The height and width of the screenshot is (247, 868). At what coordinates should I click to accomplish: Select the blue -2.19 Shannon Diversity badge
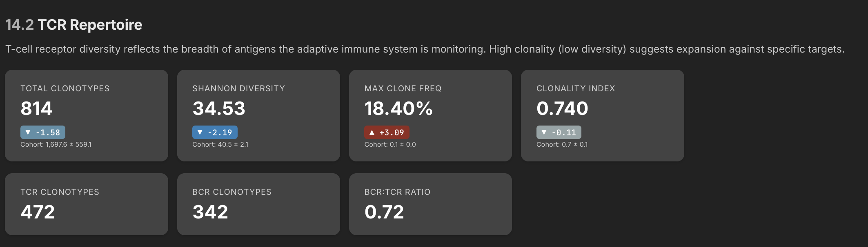pos(215,132)
